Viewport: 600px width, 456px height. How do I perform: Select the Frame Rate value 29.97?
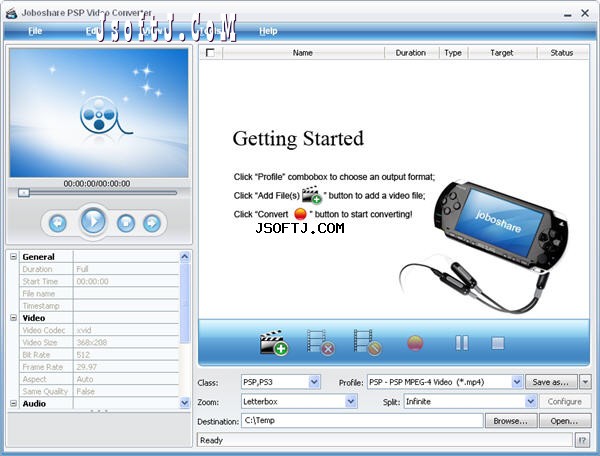[126, 367]
